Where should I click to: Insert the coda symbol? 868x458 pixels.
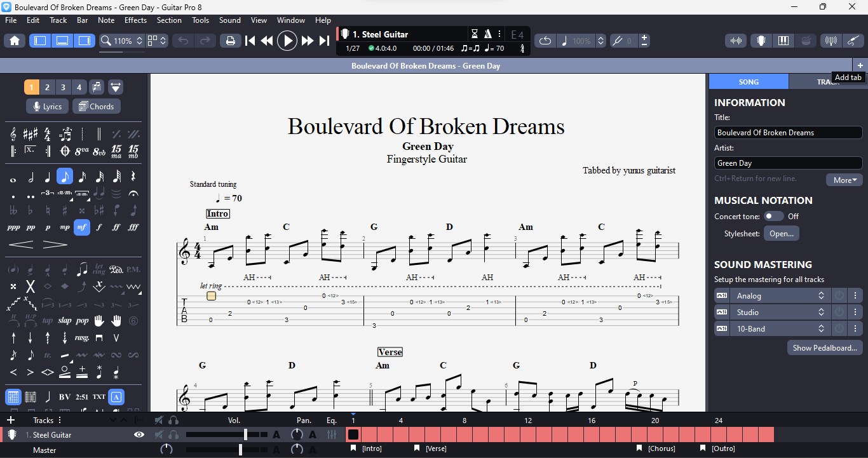[65, 151]
